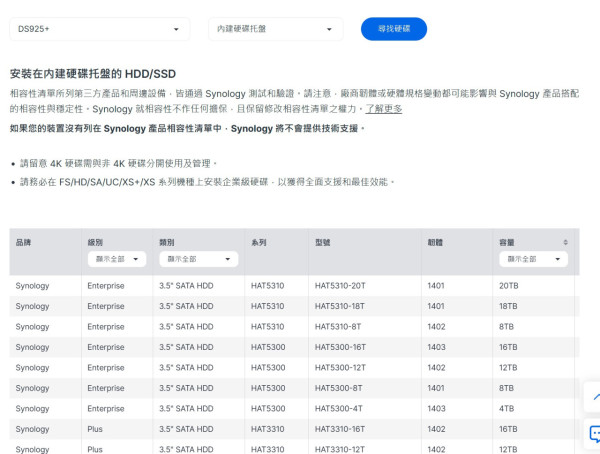Click the scroll-to-top arrow icon
Image resolution: width=600 pixels, height=454 pixels.
coord(595,397)
